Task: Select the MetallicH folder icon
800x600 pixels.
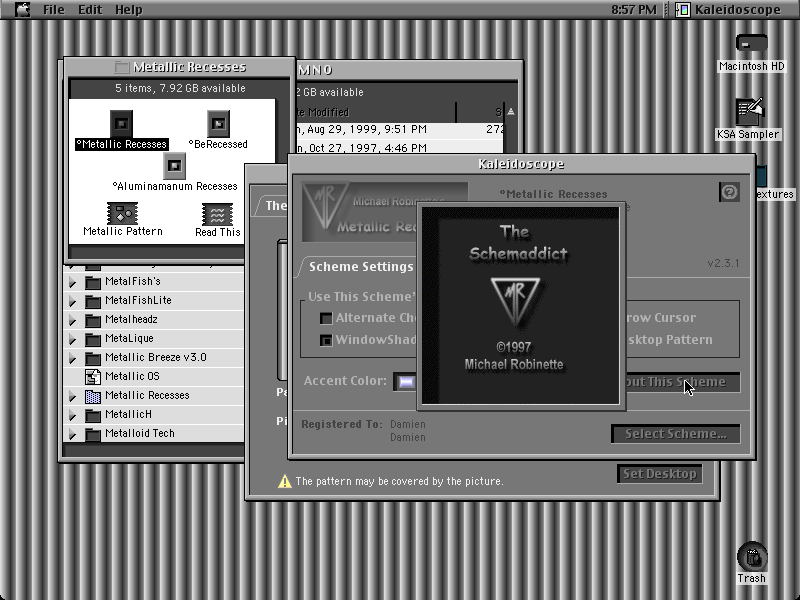Action: coord(93,415)
